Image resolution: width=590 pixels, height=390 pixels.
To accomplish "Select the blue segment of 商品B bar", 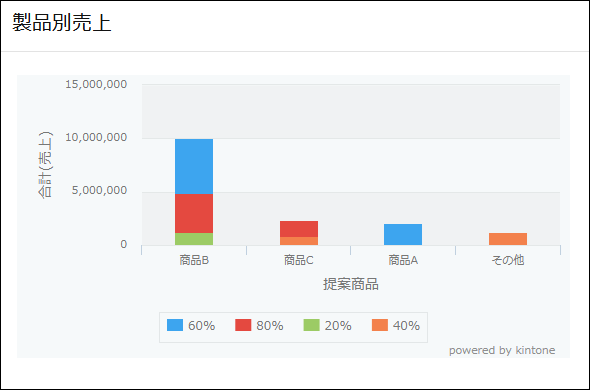I will (194, 166).
